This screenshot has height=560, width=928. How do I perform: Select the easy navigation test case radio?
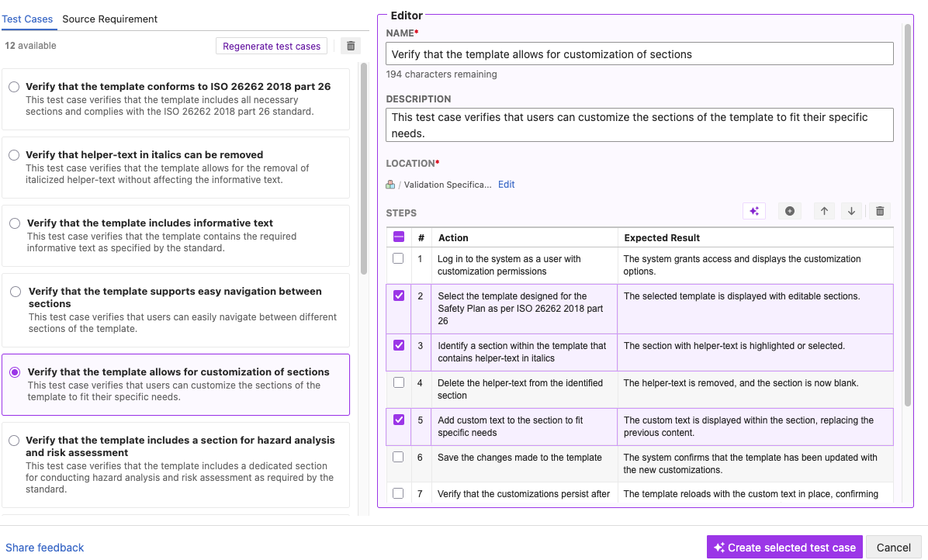[16, 292]
